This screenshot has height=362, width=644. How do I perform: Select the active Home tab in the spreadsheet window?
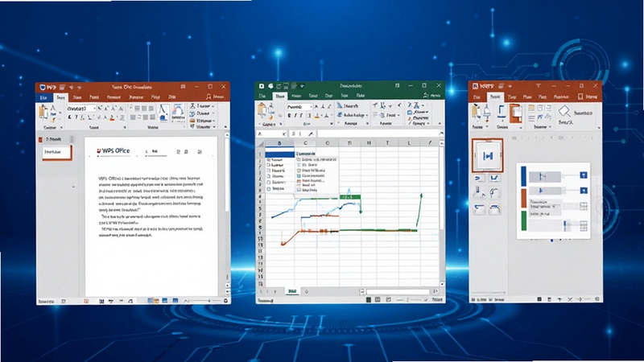click(280, 96)
